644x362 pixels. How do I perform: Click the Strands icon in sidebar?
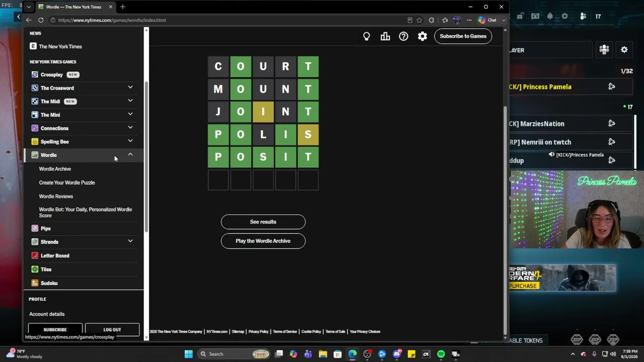click(35, 242)
